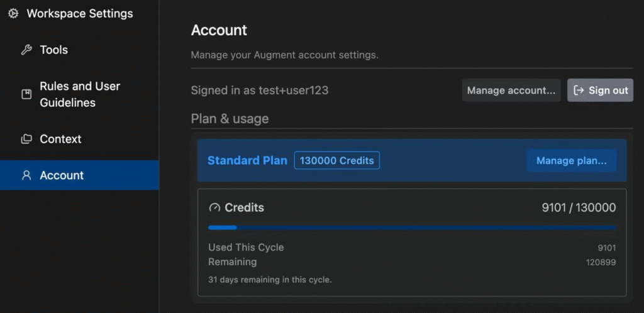Click the Context stacked-pages icon
This screenshot has height=313, width=644.
tap(26, 139)
